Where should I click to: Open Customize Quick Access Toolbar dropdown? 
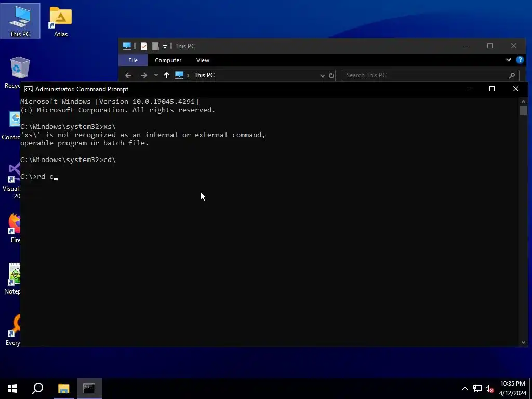[165, 46]
